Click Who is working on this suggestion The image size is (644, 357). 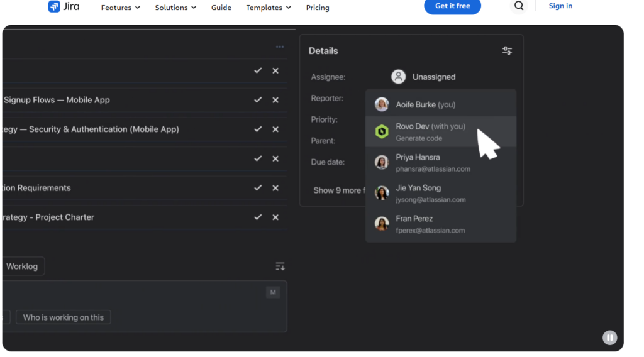pos(64,317)
